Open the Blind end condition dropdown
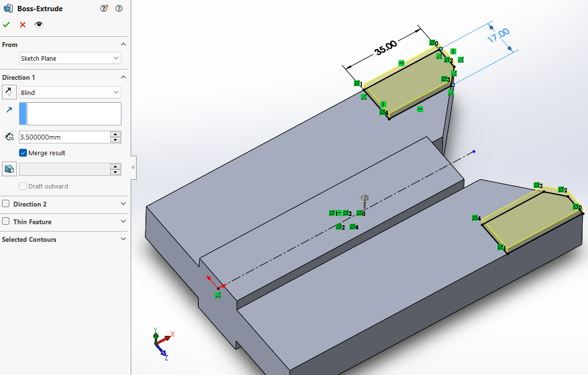This screenshot has height=375, width=588. (x=70, y=93)
